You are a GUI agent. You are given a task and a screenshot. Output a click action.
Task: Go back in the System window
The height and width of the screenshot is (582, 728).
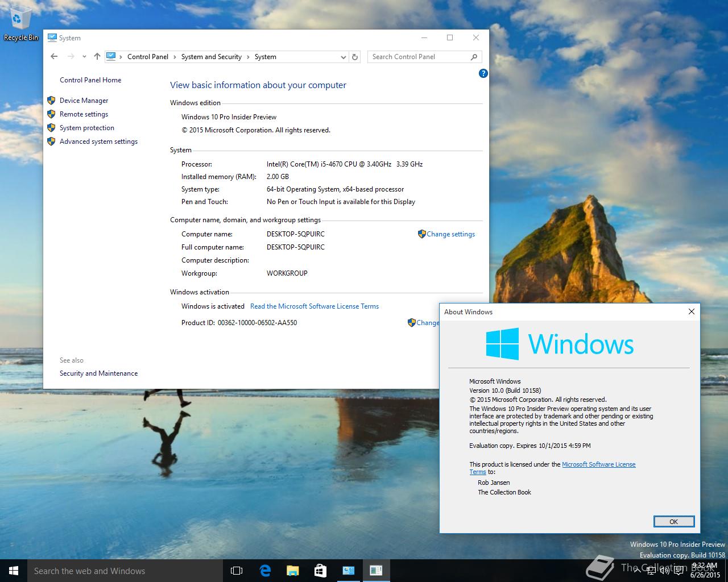click(54, 56)
